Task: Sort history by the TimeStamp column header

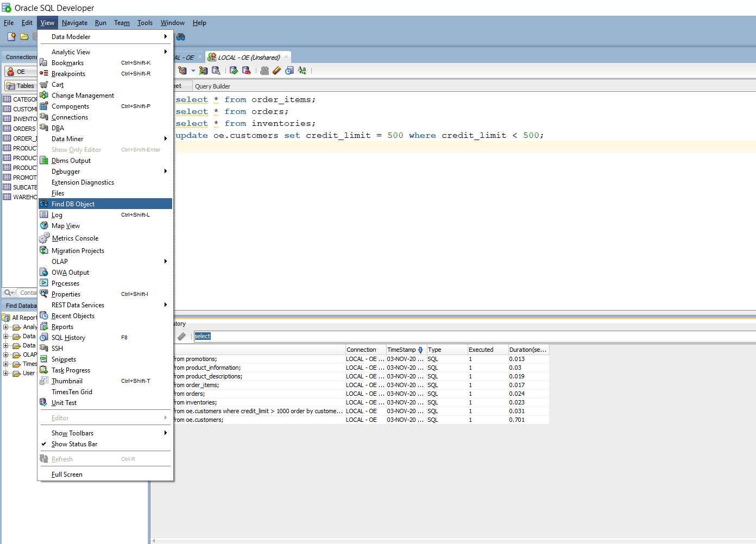Action: click(405, 350)
